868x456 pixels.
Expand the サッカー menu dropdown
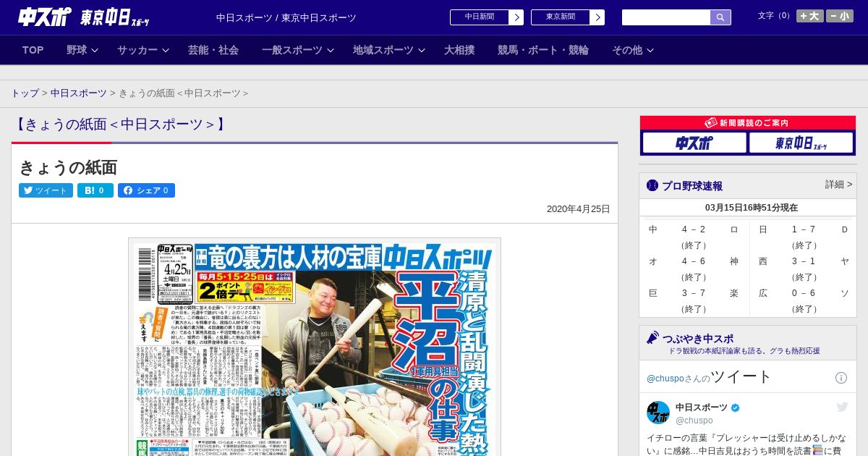142,50
